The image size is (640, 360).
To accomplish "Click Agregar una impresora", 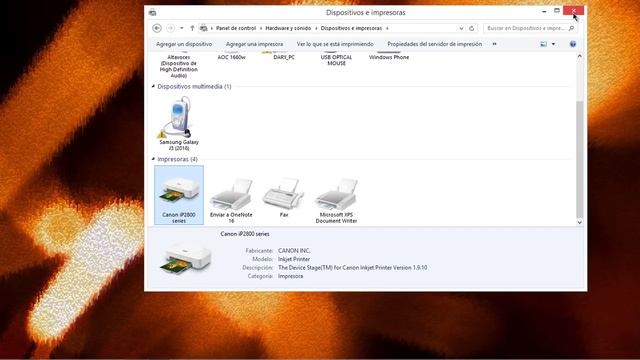I will click(x=254, y=44).
